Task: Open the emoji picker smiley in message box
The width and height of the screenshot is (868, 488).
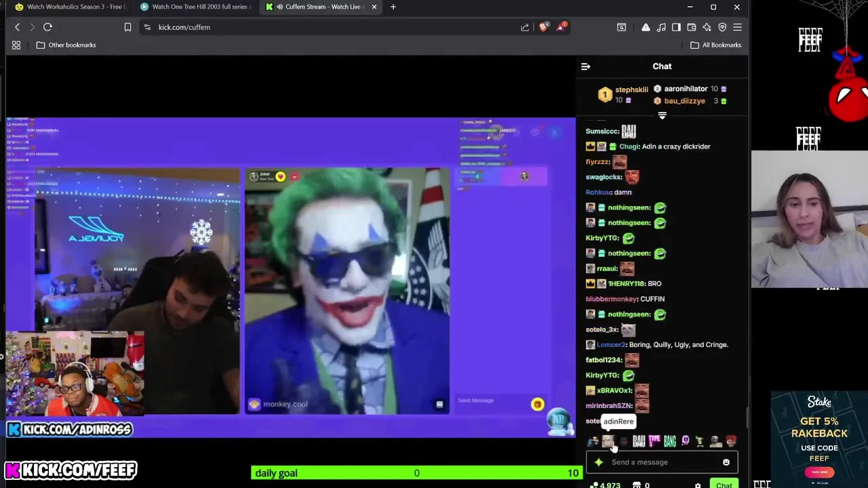Action: tap(726, 462)
